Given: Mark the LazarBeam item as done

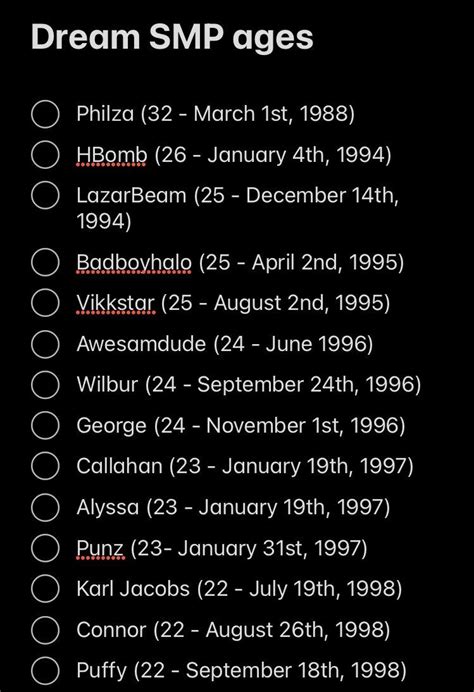Looking at the screenshot, I should (x=45, y=196).
